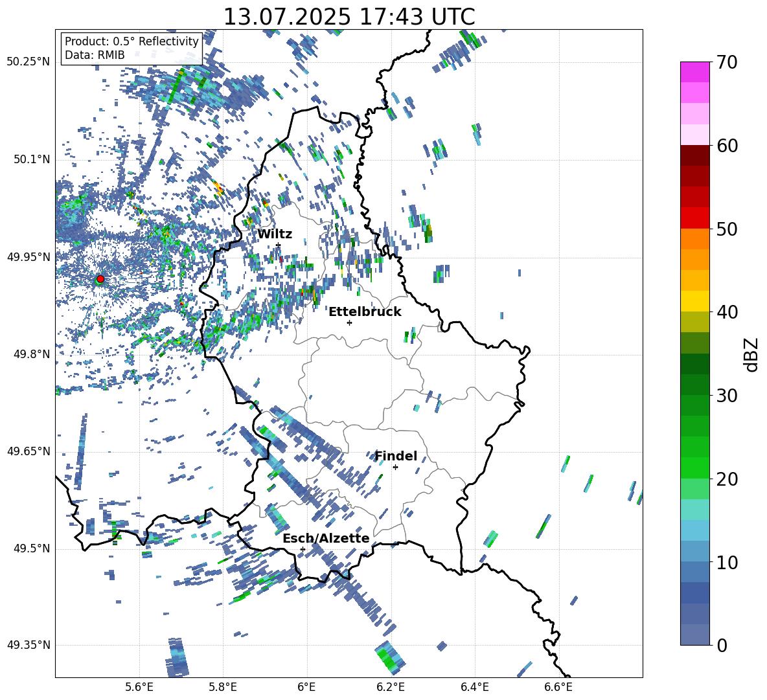Select the 'Esch/Alzette' city label
Screen dimensions: 767x700
coord(326,539)
